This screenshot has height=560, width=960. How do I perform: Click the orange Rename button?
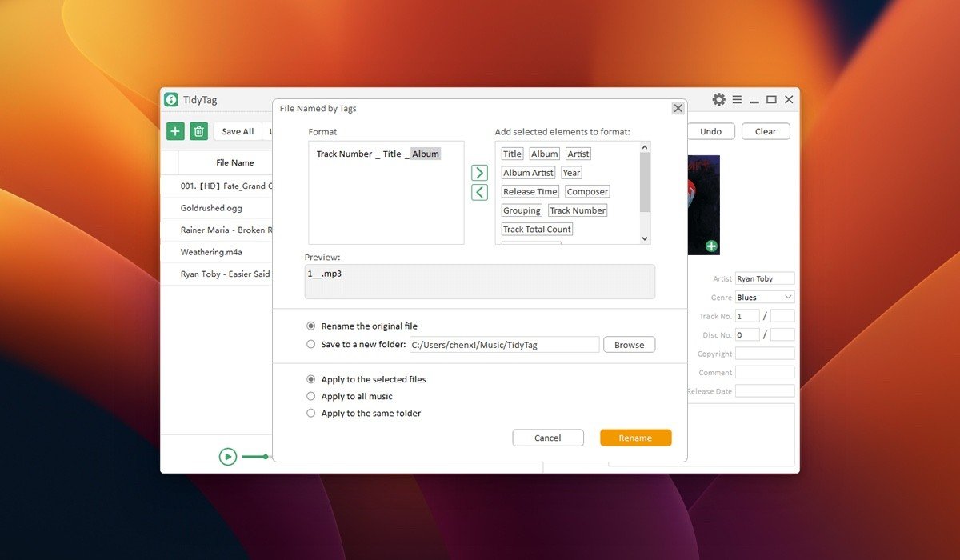click(x=635, y=438)
